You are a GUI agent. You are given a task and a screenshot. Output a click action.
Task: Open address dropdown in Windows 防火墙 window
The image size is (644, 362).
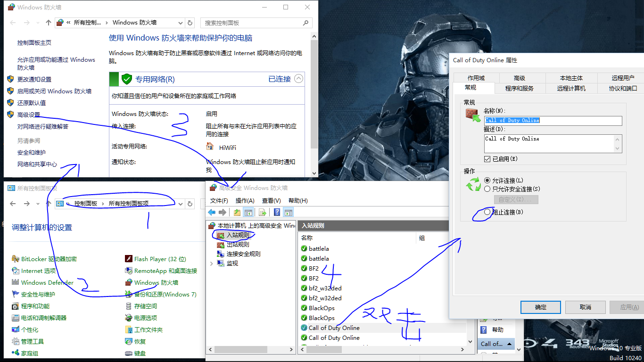[x=181, y=23]
